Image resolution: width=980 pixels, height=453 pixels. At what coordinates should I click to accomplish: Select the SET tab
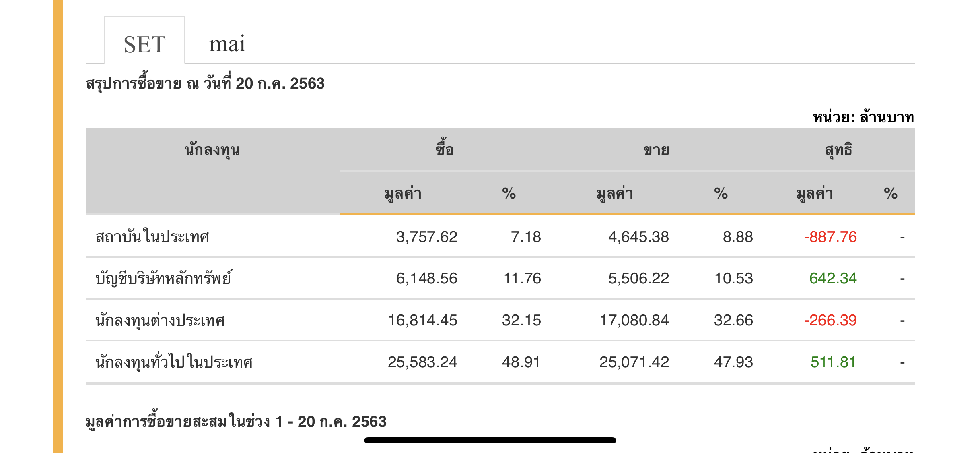click(x=144, y=44)
